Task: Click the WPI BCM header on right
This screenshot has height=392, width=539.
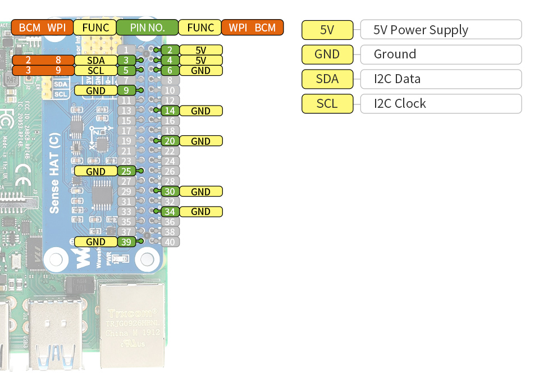Action: click(x=252, y=28)
